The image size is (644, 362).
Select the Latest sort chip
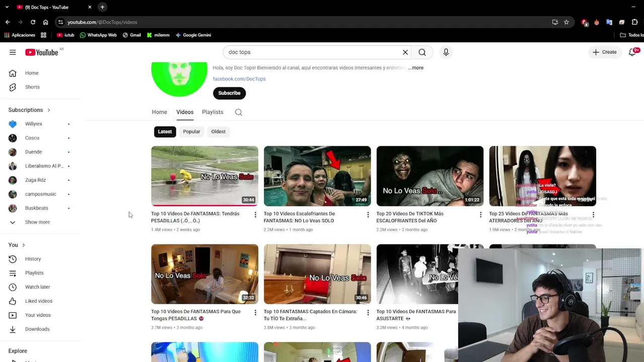click(x=165, y=132)
